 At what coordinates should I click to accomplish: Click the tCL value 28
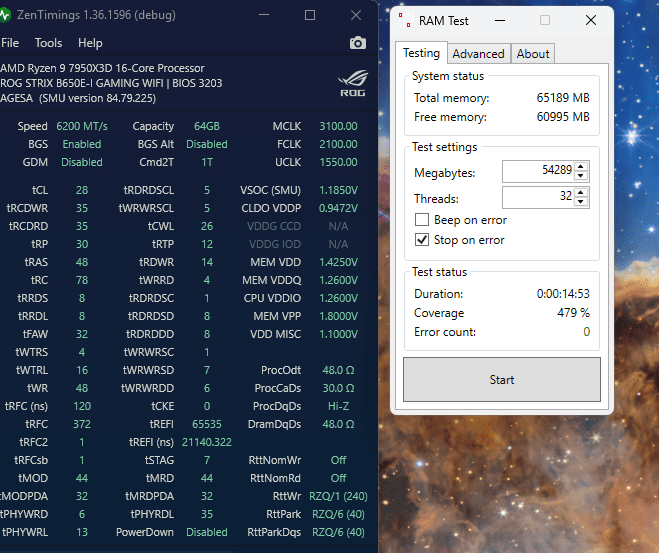click(x=82, y=190)
